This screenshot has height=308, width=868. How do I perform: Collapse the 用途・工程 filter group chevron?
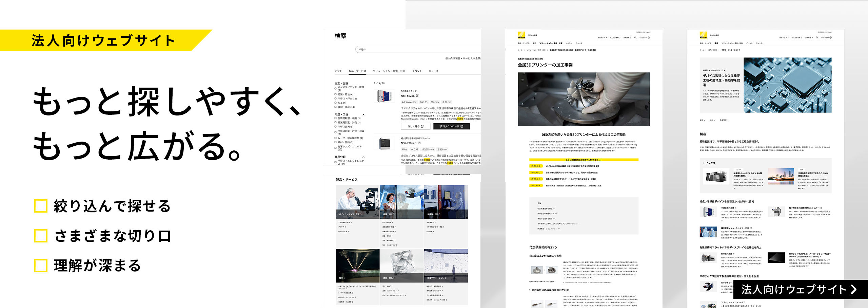tap(363, 115)
